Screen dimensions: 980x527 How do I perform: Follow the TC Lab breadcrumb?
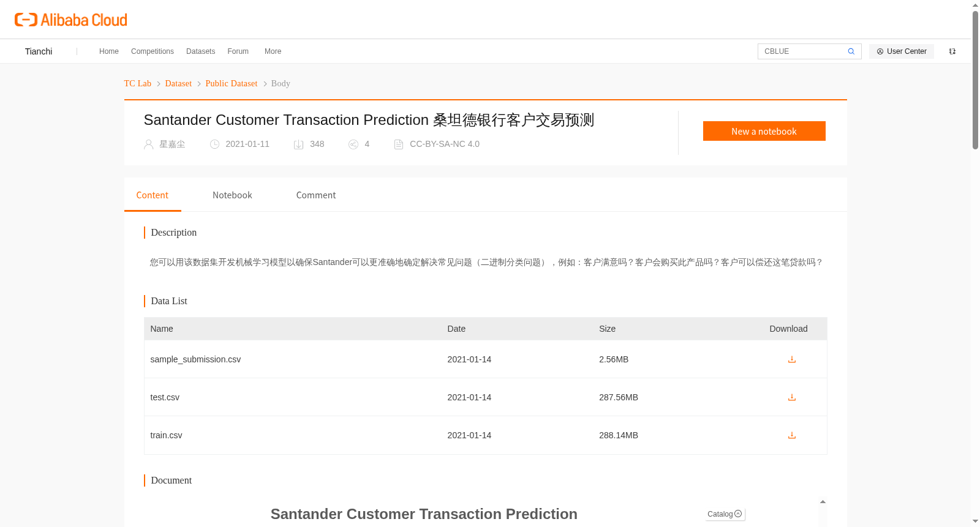[x=138, y=83]
